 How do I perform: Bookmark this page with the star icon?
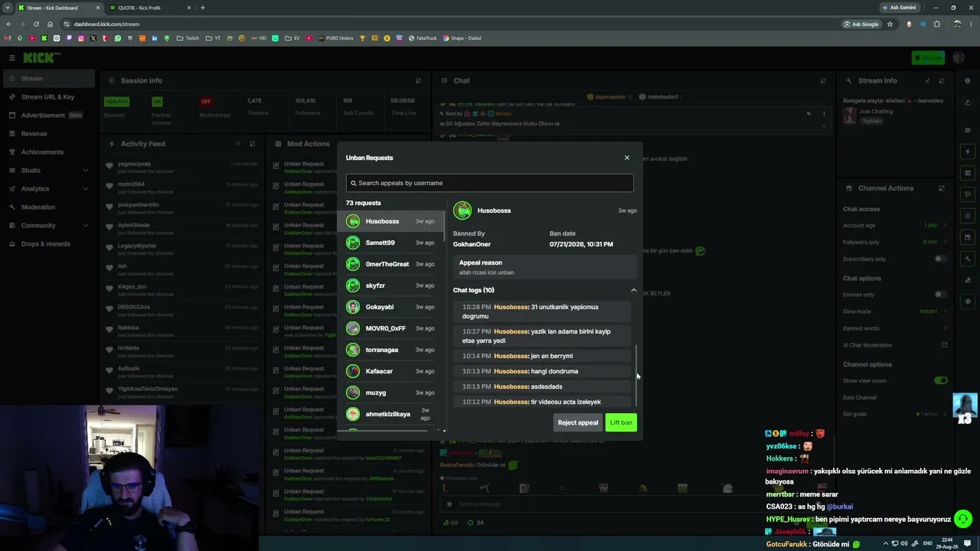click(890, 24)
